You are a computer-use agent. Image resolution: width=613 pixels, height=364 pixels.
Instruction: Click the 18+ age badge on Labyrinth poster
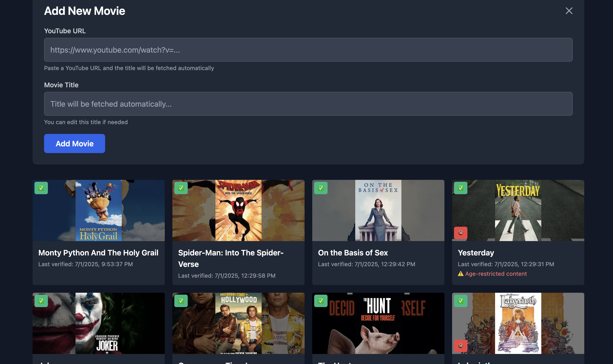(x=460, y=346)
